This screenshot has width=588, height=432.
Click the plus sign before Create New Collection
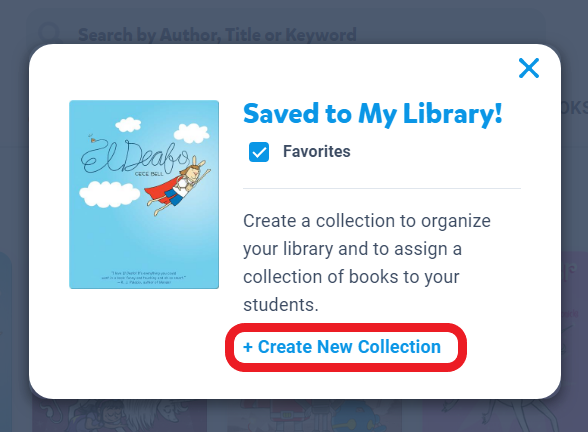coord(248,347)
